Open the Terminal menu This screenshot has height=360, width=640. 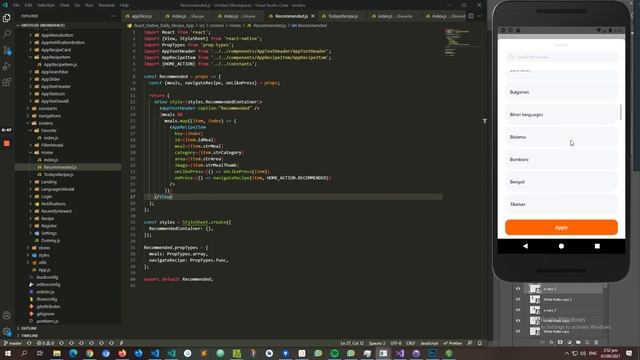pyautogui.click(x=106, y=5)
